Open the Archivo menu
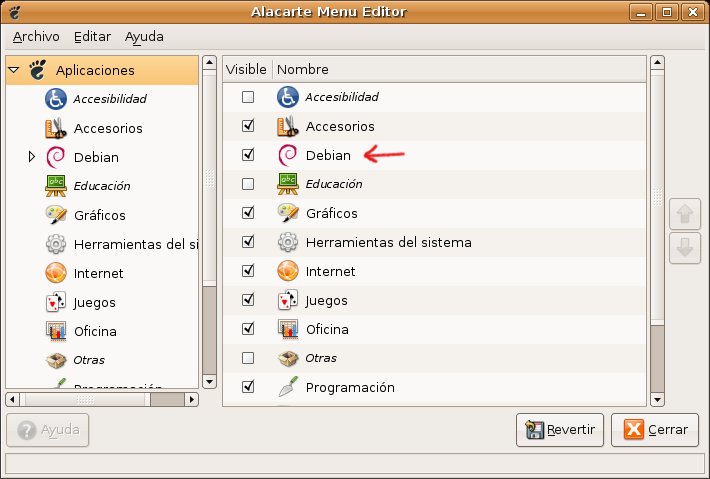The height and width of the screenshot is (479, 710). [x=36, y=36]
